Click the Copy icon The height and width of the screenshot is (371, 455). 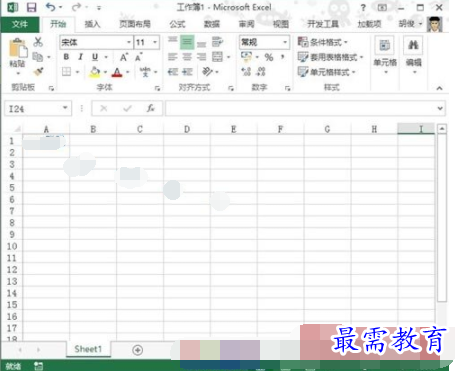coord(38,57)
